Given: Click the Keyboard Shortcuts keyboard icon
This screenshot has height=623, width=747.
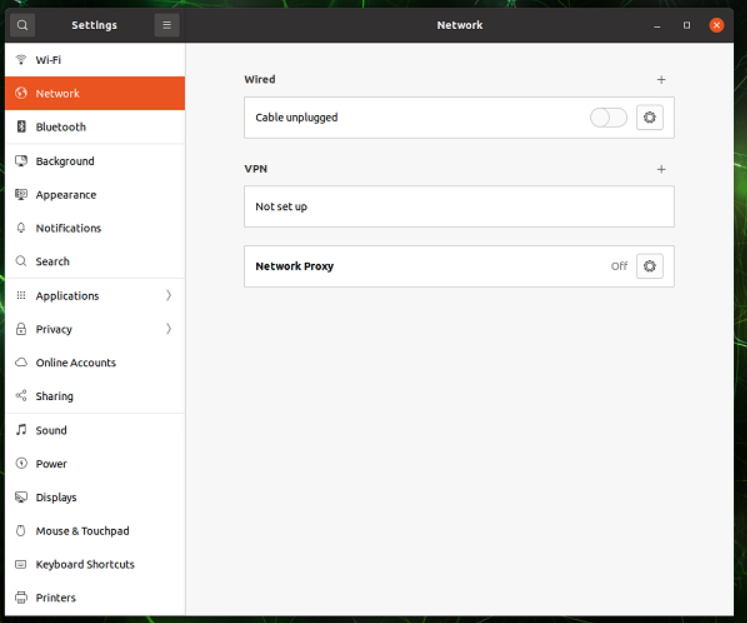Looking at the screenshot, I should (21, 564).
